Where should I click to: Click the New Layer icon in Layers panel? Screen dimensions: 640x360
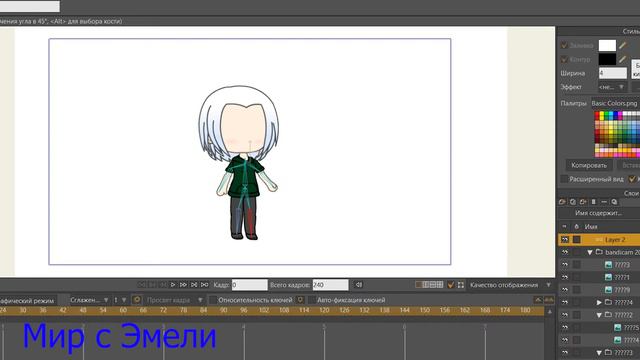coord(562,202)
